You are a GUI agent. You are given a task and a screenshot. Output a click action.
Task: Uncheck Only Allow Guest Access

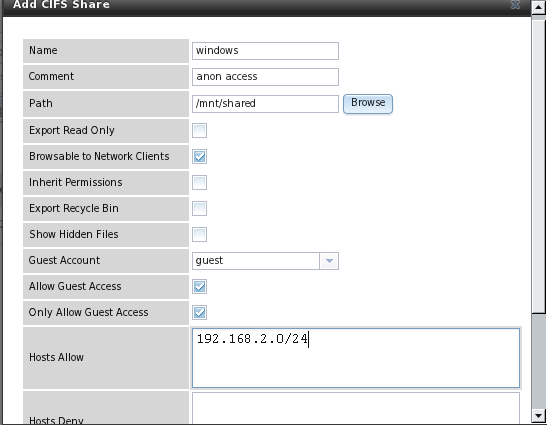(200, 312)
